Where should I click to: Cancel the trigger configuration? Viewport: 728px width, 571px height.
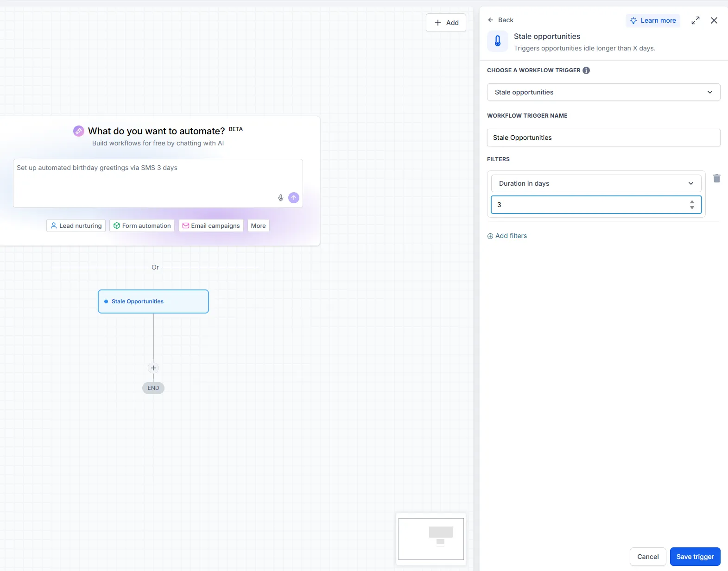(648, 557)
